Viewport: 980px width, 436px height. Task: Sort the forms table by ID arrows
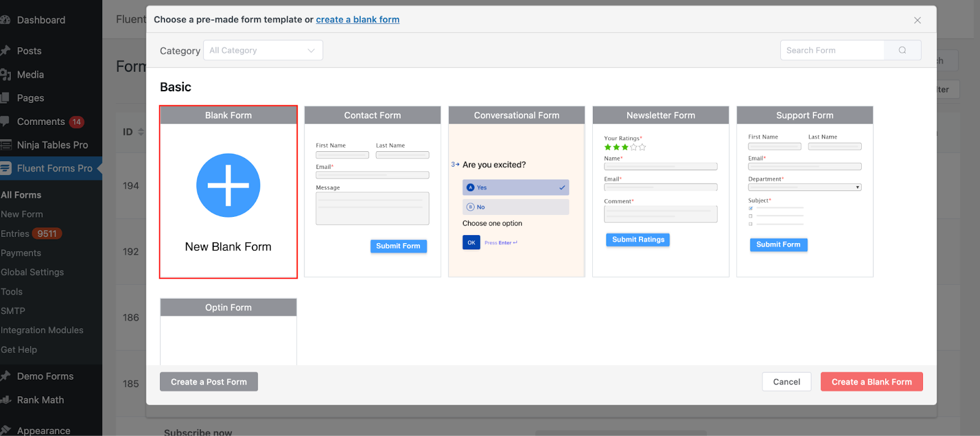point(141,132)
